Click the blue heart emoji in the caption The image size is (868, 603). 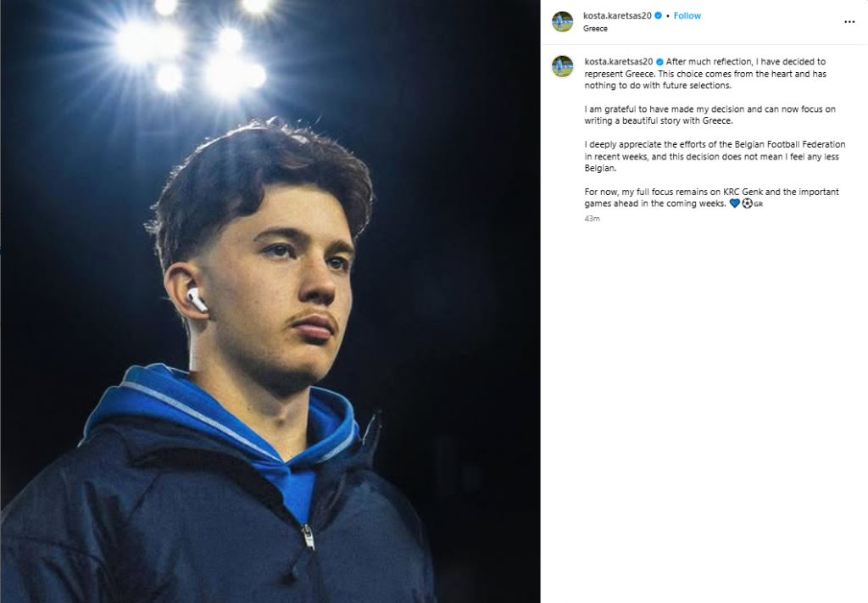tap(734, 204)
